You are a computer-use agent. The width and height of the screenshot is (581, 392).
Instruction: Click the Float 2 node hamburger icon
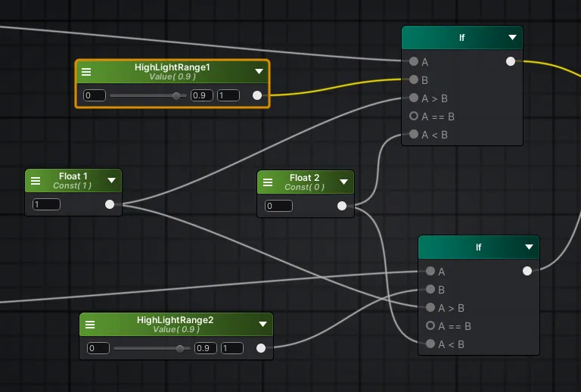click(x=268, y=182)
